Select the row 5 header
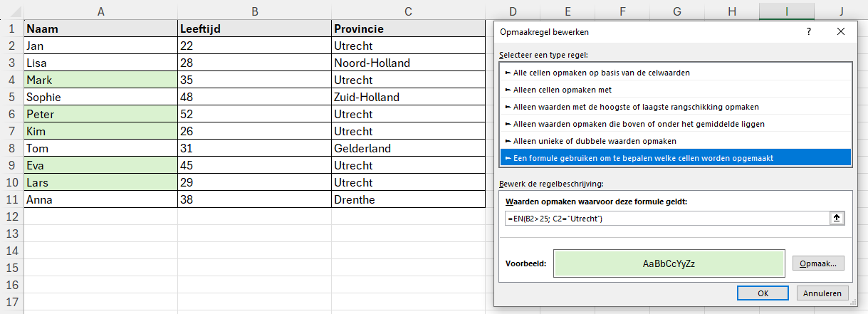This screenshot has height=314, width=868. click(x=11, y=98)
